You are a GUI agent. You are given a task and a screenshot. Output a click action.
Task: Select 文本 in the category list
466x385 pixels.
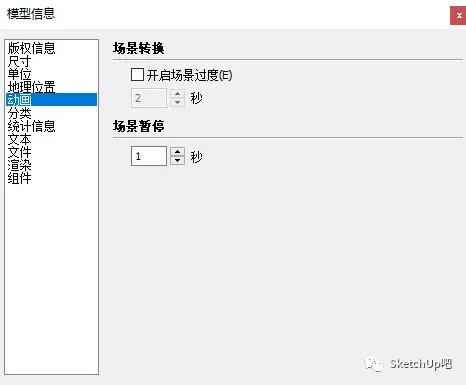[19, 139]
